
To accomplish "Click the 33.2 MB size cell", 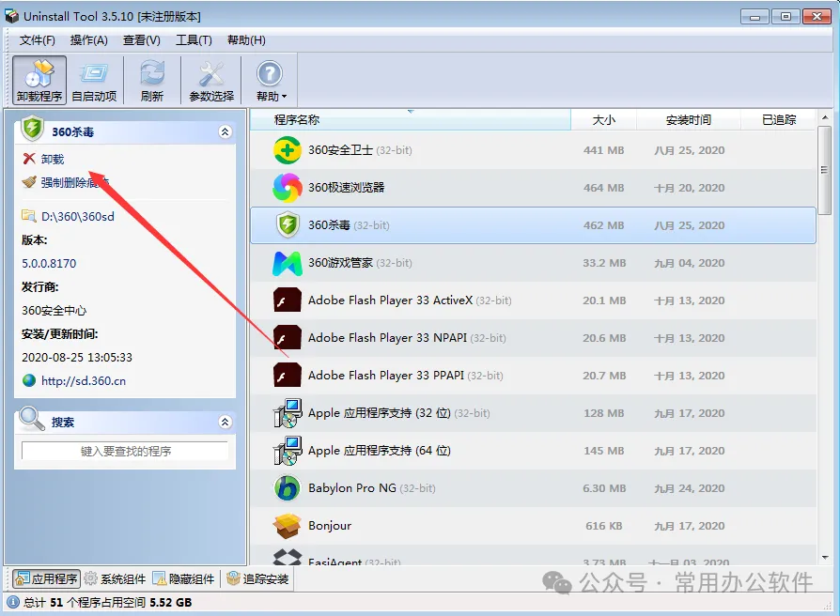I will (604, 263).
